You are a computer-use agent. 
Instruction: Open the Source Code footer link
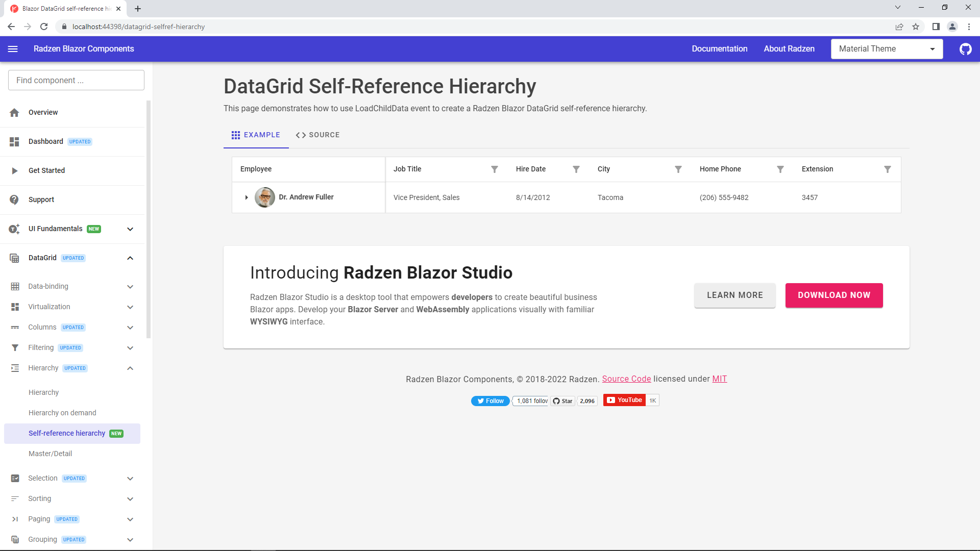click(626, 379)
